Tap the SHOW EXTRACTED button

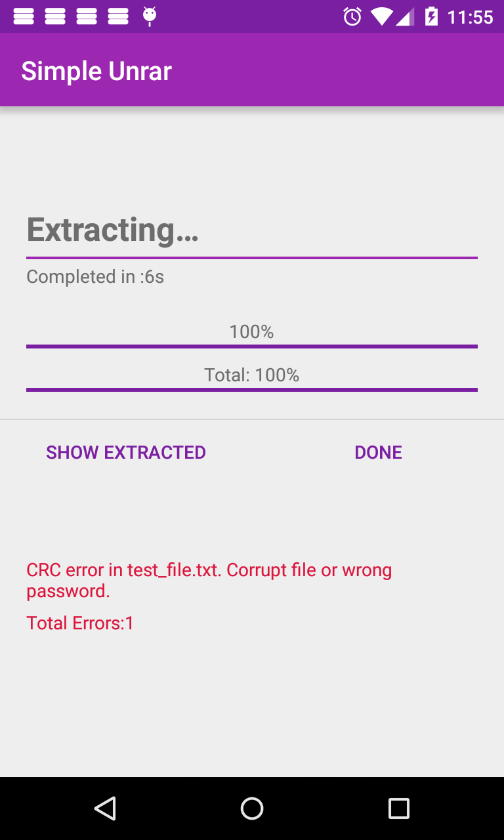point(126,452)
